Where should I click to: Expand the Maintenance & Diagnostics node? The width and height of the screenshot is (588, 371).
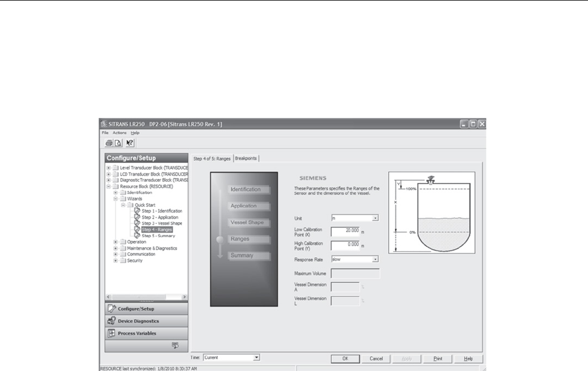(x=116, y=248)
